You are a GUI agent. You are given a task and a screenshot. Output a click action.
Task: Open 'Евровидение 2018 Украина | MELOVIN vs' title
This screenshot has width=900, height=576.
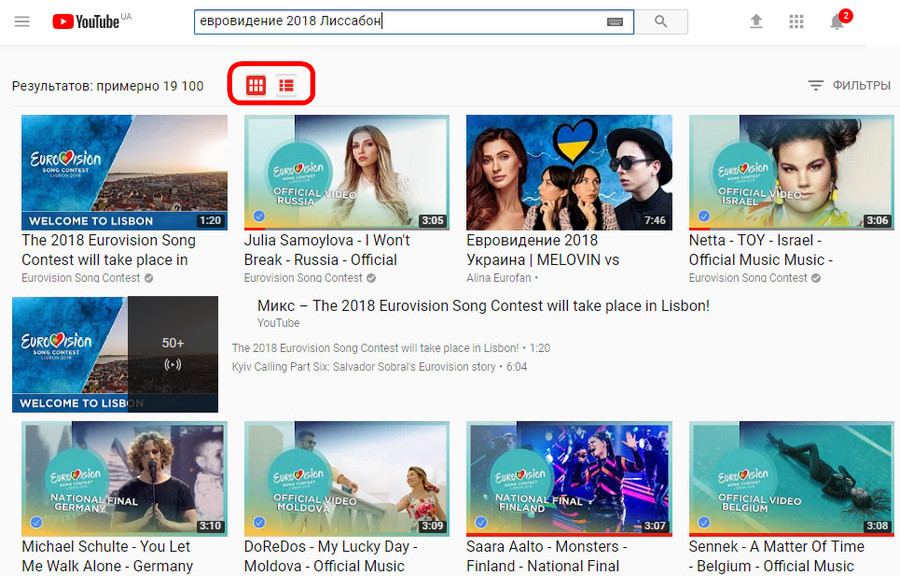(x=542, y=250)
